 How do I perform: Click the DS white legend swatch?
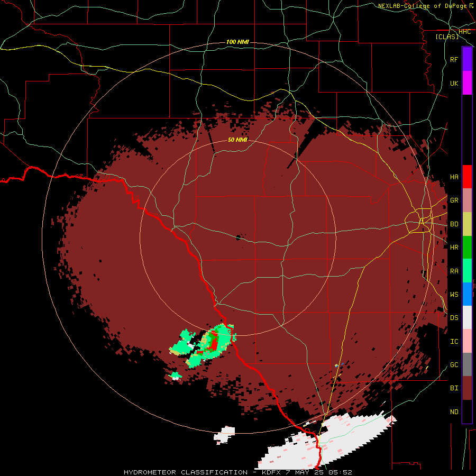click(x=467, y=317)
